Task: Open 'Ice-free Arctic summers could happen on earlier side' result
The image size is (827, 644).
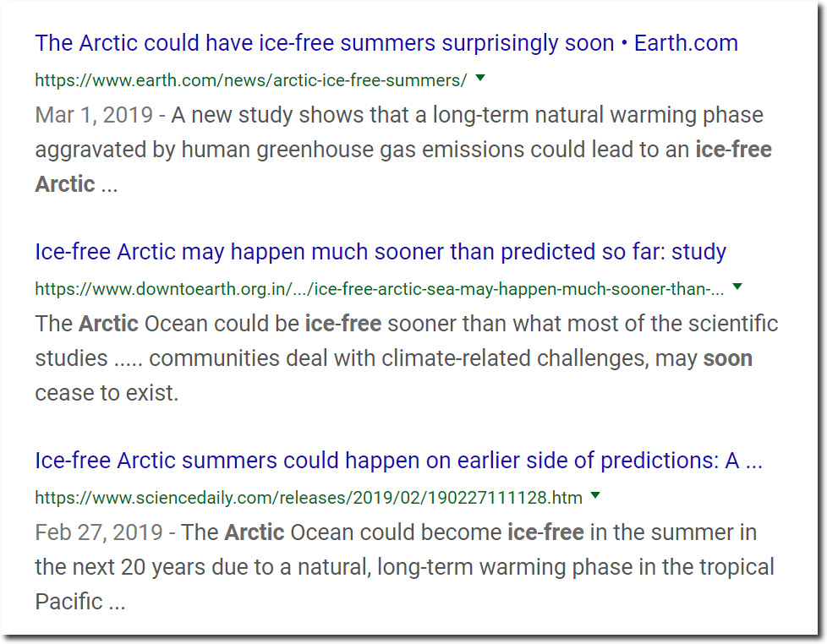Action: click(399, 461)
